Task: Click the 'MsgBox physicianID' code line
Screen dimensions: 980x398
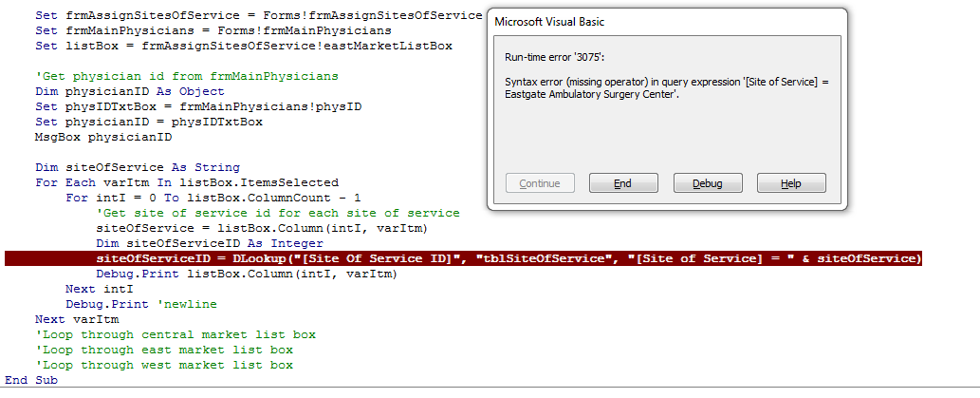Action: [x=103, y=137]
